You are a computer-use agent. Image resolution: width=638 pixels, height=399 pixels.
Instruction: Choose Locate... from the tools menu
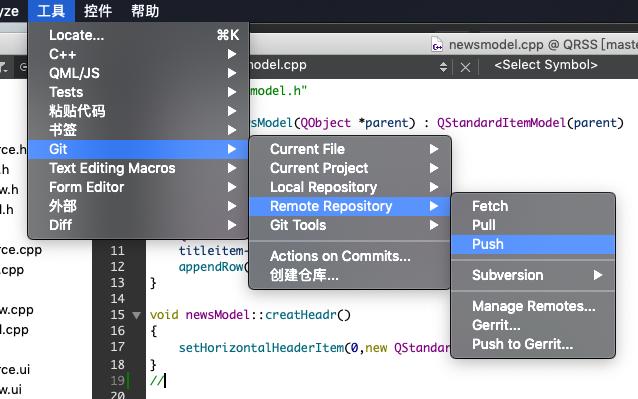tap(138, 35)
